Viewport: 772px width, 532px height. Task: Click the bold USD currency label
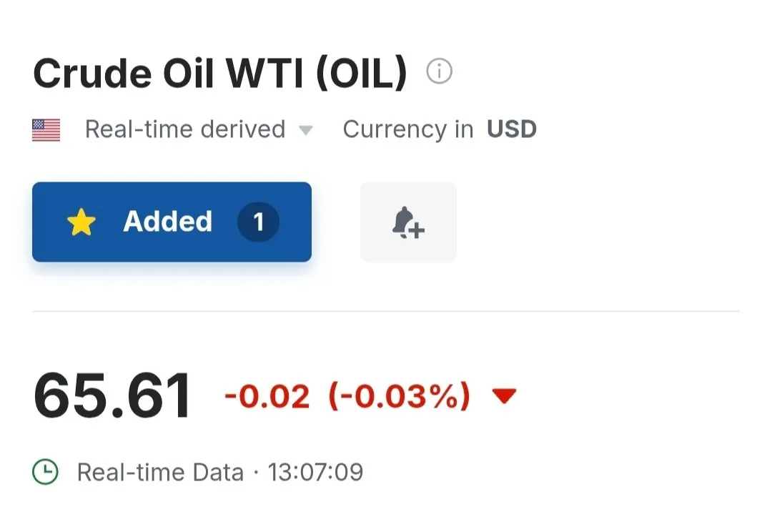point(512,129)
